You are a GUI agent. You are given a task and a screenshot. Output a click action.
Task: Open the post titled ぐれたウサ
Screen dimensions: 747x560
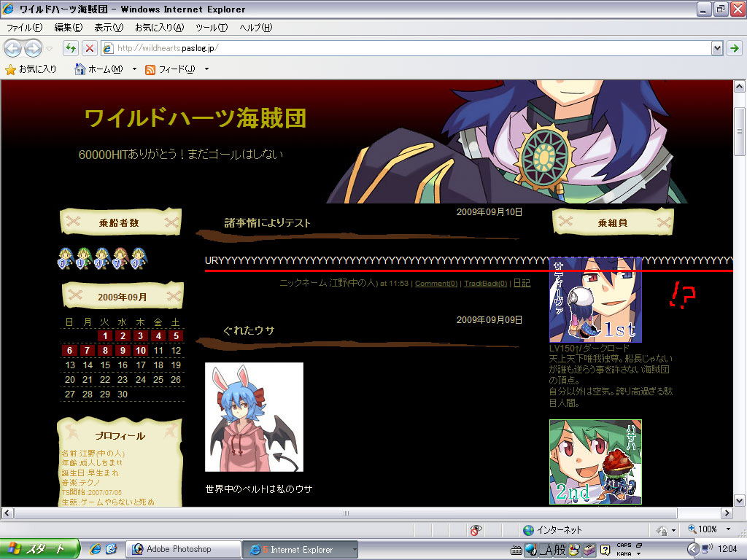click(249, 330)
